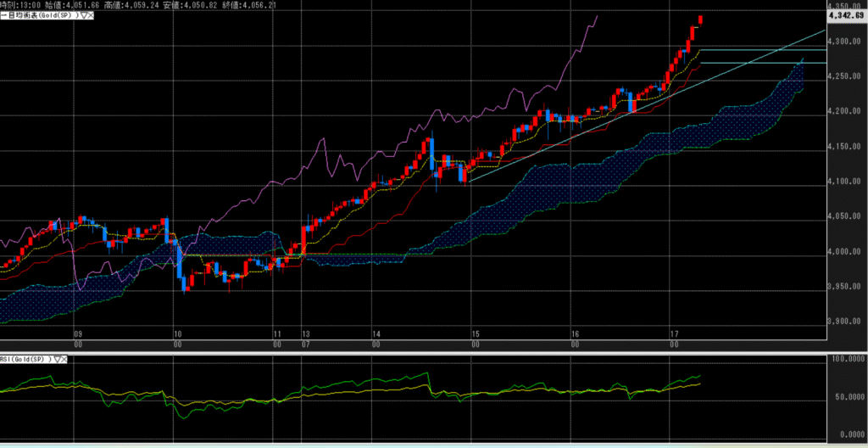Remove the RSI panel using its X icon
This screenshot has width=868, height=448.
(65, 360)
